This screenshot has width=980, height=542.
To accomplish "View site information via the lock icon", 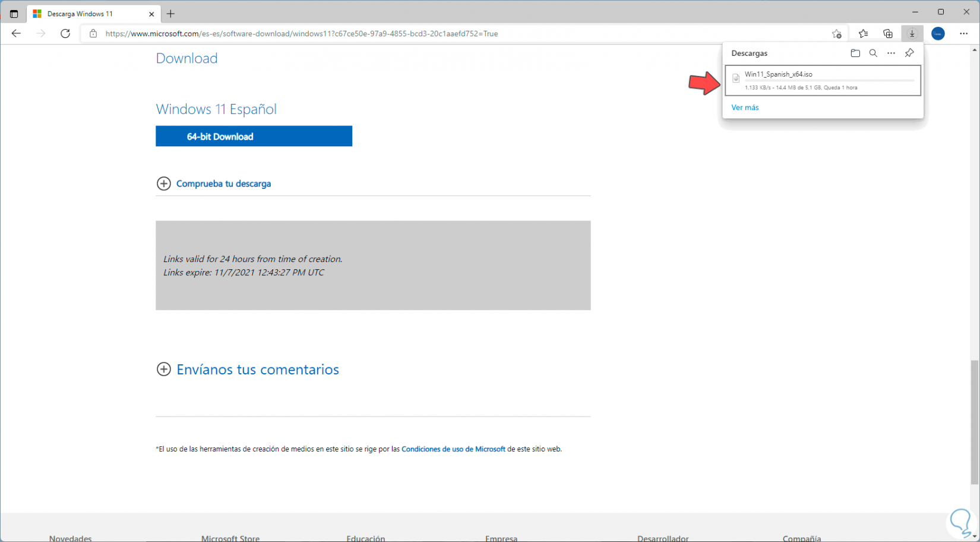I will pos(93,34).
